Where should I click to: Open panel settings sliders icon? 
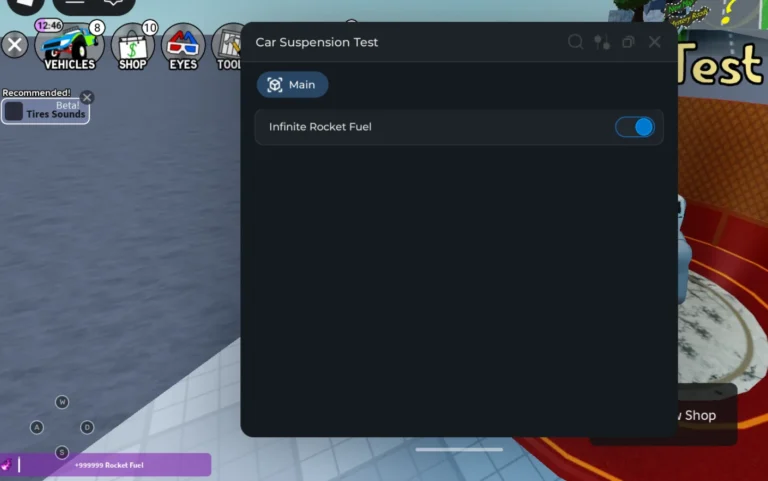[x=602, y=42]
